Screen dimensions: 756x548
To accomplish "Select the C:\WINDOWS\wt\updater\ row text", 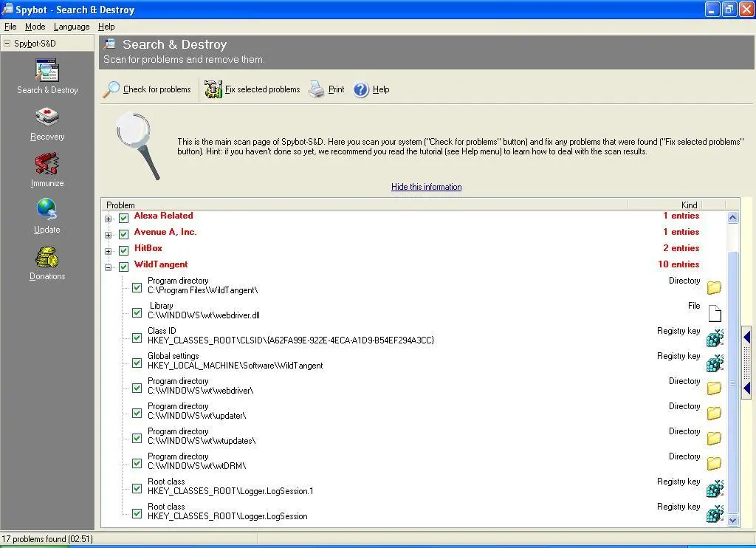I will [196, 416].
